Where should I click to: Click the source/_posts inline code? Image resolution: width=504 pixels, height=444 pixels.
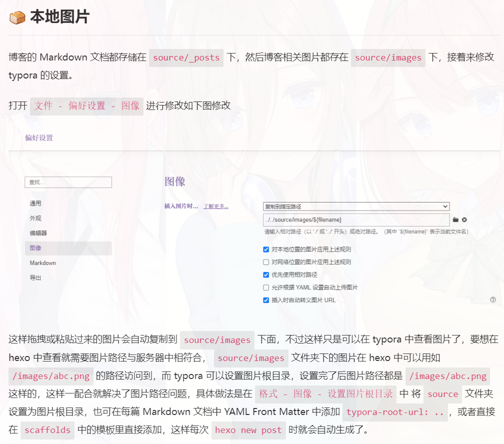186,58
